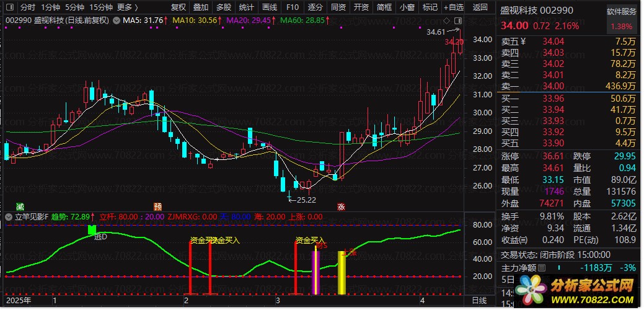Select 买五 price 33.90 row
644x310 pixels.
[568, 143]
